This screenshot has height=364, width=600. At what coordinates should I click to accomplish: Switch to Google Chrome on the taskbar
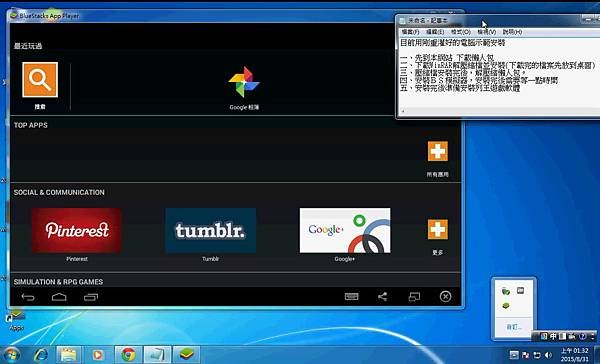pos(128,355)
